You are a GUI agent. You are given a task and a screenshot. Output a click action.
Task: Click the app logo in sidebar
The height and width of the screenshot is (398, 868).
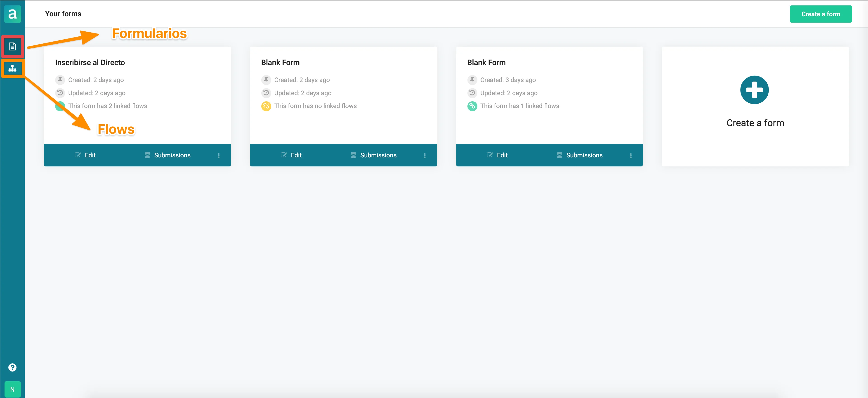(x=12, y=14)
